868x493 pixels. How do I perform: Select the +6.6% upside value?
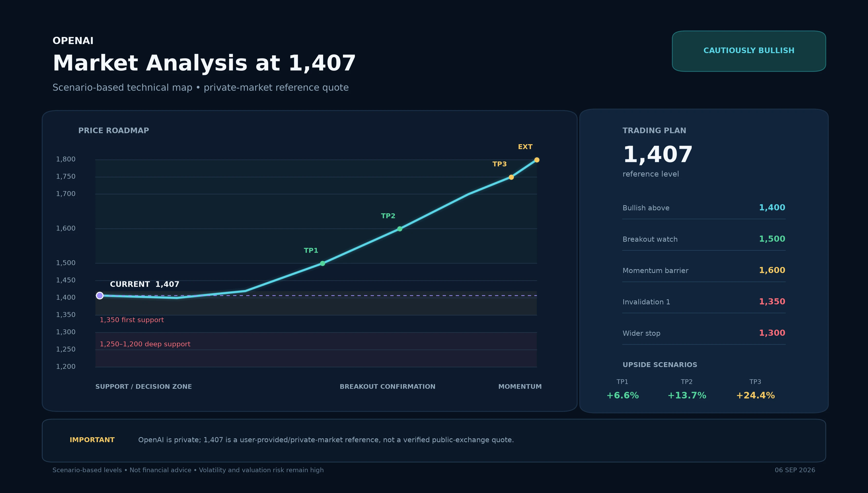[x=623, y=396]
